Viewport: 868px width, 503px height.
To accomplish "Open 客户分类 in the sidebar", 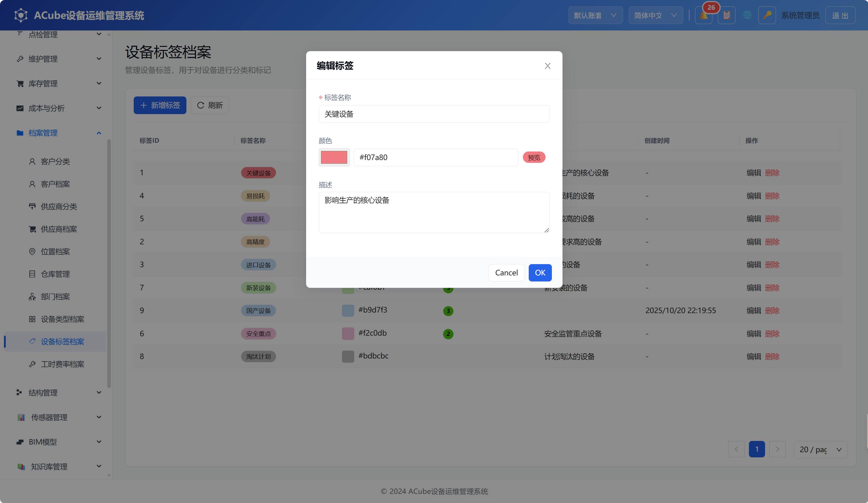I will [55, 161].
